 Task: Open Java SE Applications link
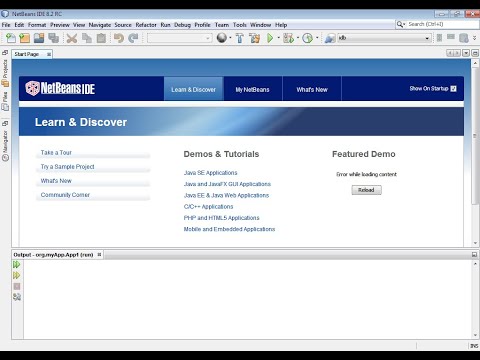(x=210, y=173)
